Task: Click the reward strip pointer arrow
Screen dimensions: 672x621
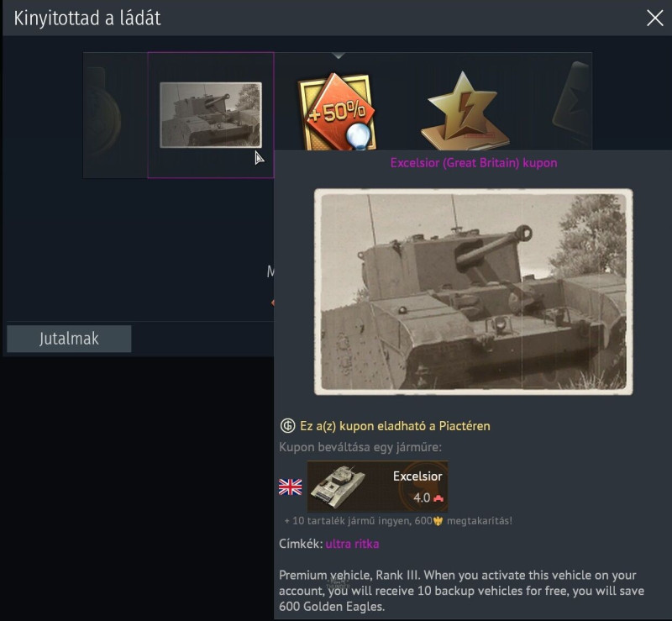Action: (x=339, y=55)
